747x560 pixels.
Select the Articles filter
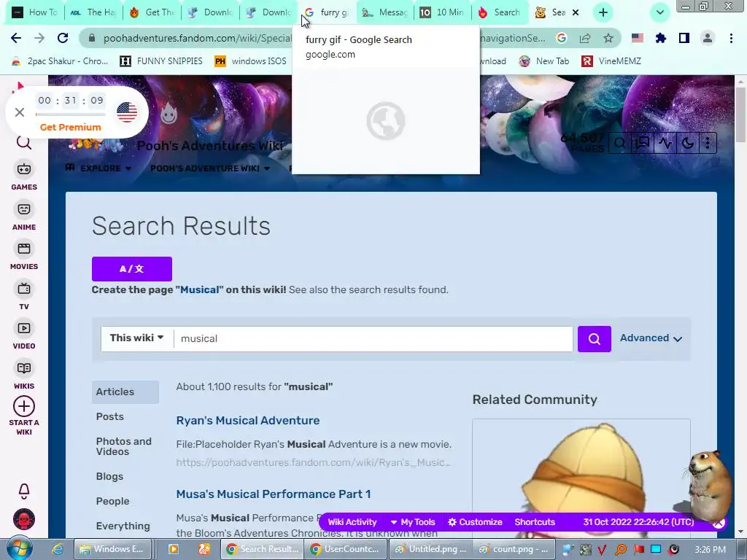(x=125, y=392)
